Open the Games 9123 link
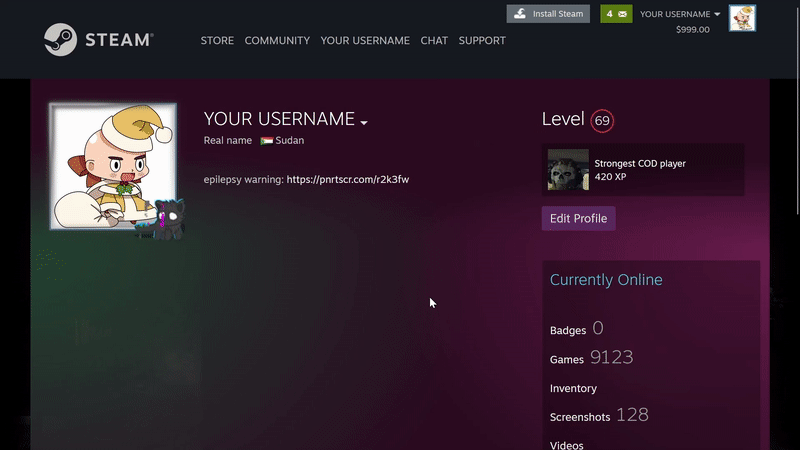 (x=591, y=358)
